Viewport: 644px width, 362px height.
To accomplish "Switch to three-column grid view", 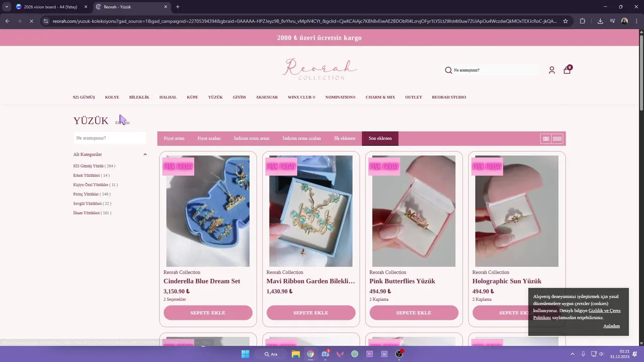I will coord(546,139).
